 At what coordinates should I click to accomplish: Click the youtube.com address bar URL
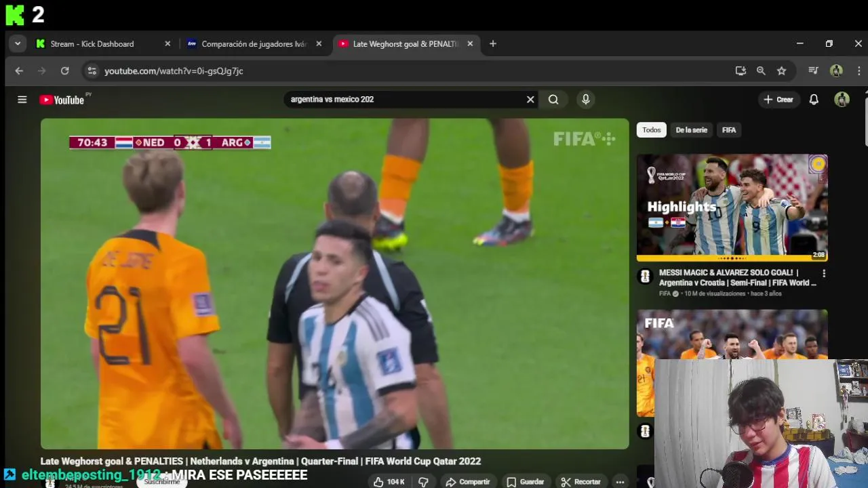click(174, 70)
